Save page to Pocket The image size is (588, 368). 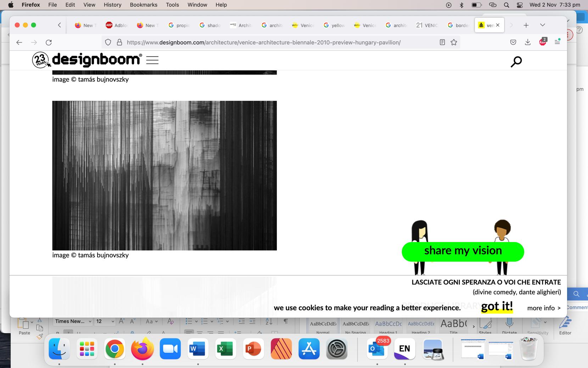point(513,42)
